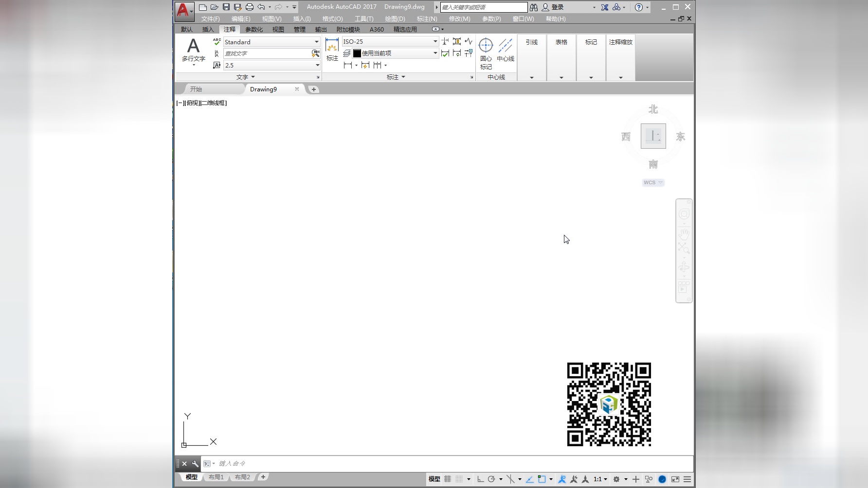Click the binoculars search icon

point(534,7)
